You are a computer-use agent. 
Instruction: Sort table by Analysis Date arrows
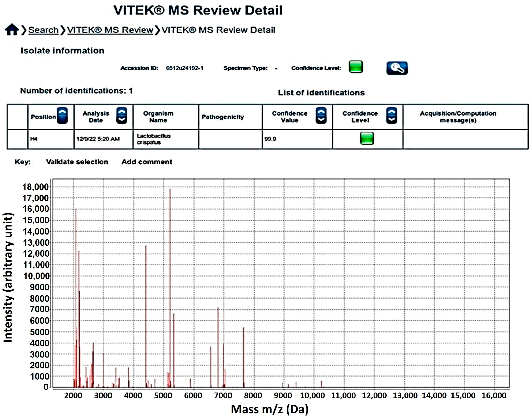pyautogui.click(x=122, y=116)
